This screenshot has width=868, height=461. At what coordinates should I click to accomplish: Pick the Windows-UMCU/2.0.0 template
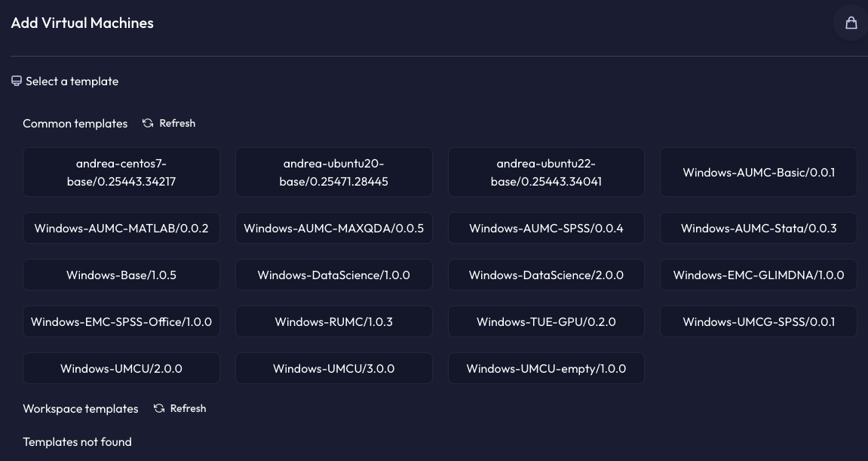coord(121,368)
